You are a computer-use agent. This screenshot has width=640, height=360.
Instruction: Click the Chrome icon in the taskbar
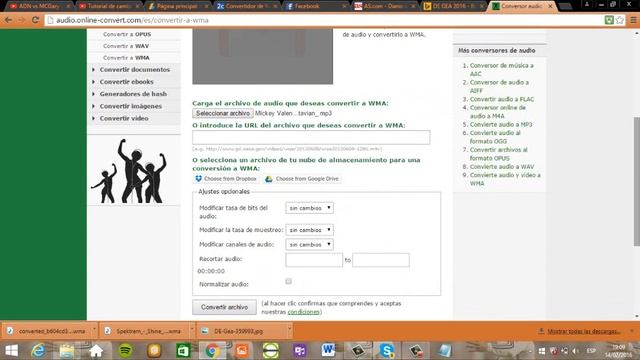(x=212, y=350)
